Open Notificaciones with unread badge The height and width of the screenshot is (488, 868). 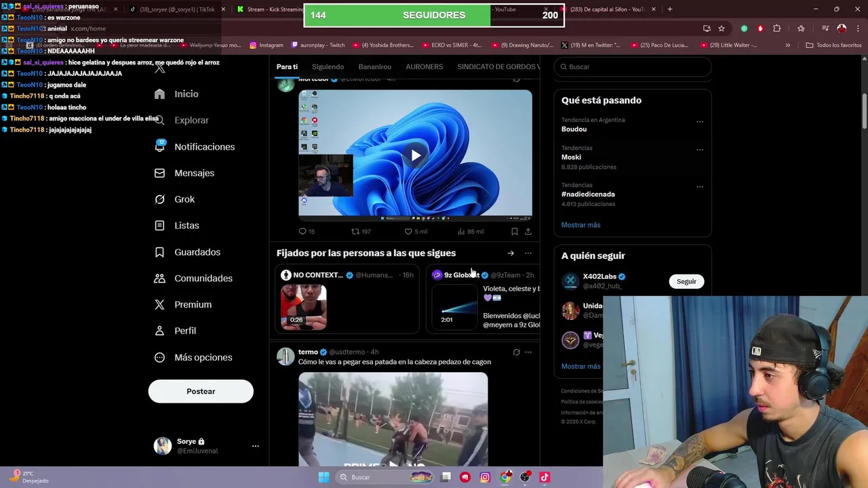click(194, 146)
